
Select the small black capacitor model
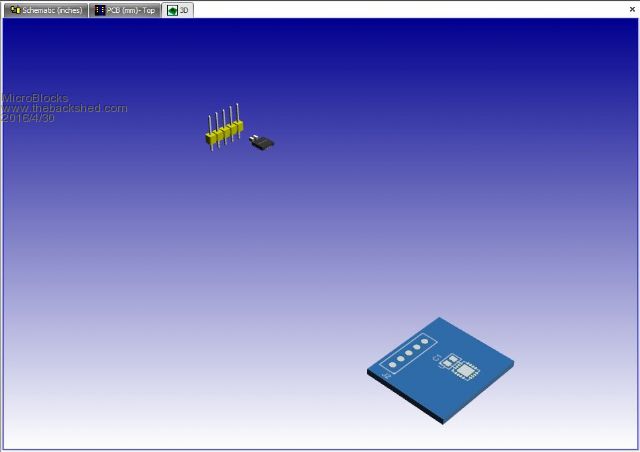click(x=261, y=142)
